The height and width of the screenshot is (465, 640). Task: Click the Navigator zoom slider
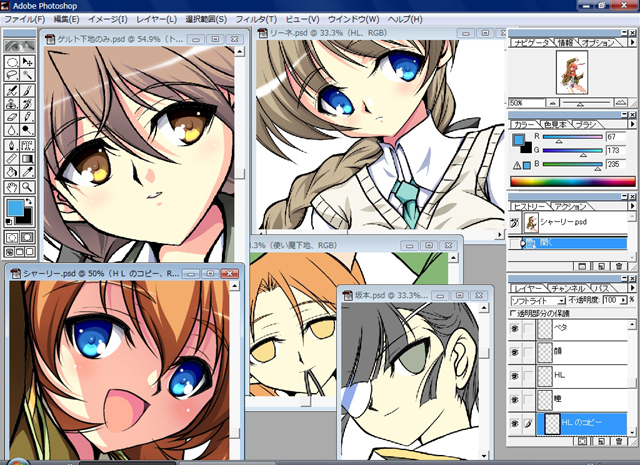coord(586,103)
